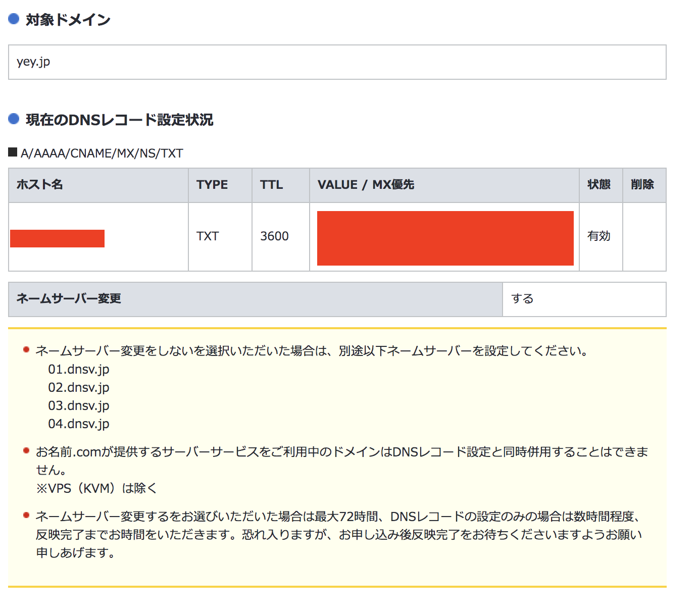
Task: Select the TXT record type cell
Action: coord(208,236)
